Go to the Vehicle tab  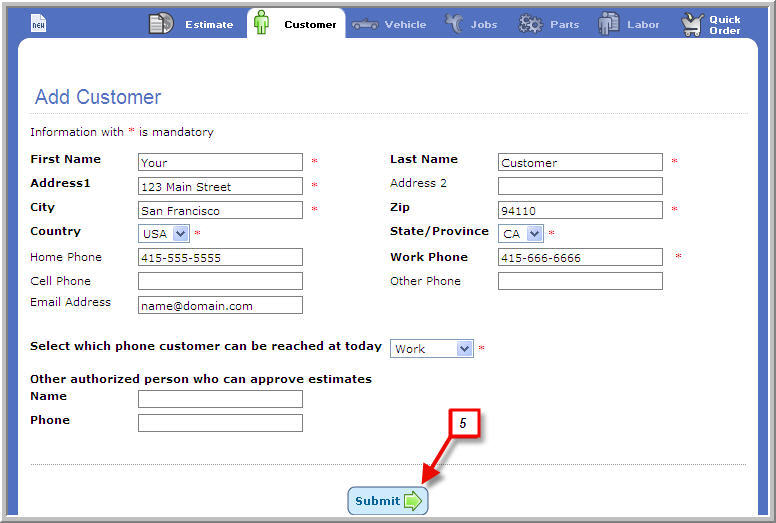pyautogui.click(x=405, y=24)
